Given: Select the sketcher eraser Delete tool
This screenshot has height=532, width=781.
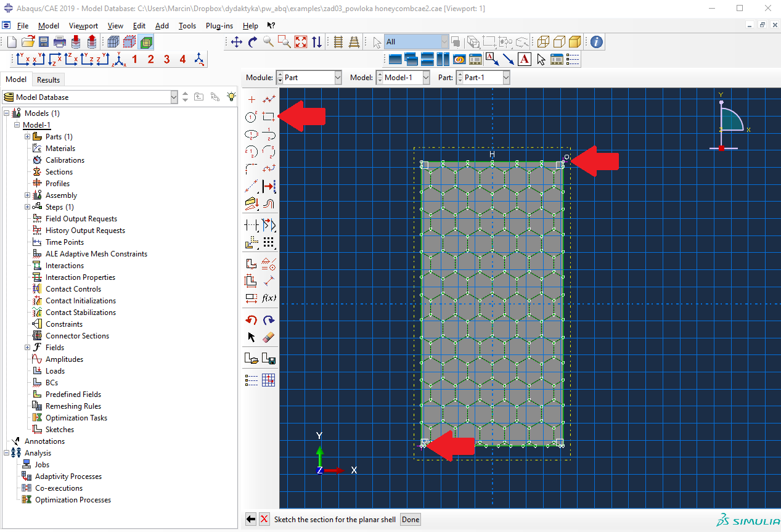Looking at the screenshot, I should click(x=268, y=337).
